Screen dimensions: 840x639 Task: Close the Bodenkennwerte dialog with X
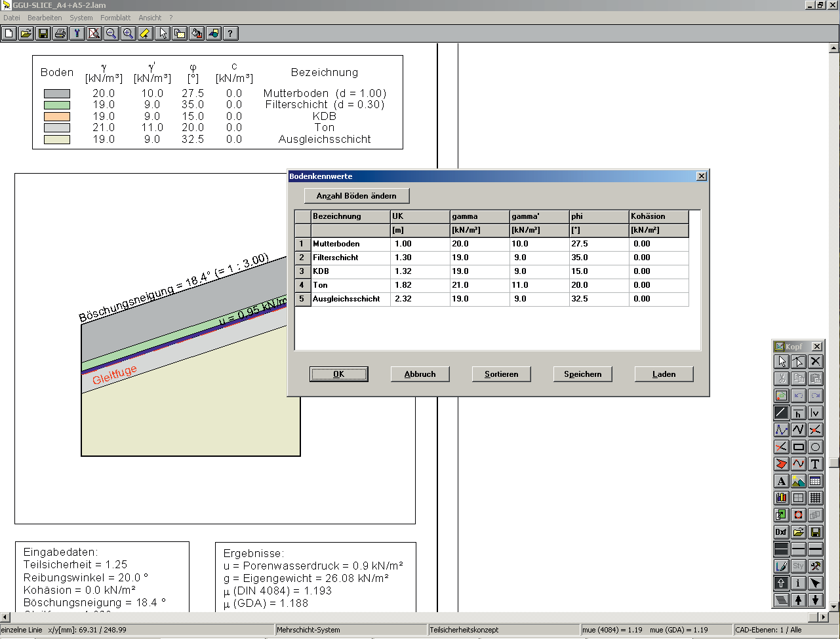click(701, 176)
